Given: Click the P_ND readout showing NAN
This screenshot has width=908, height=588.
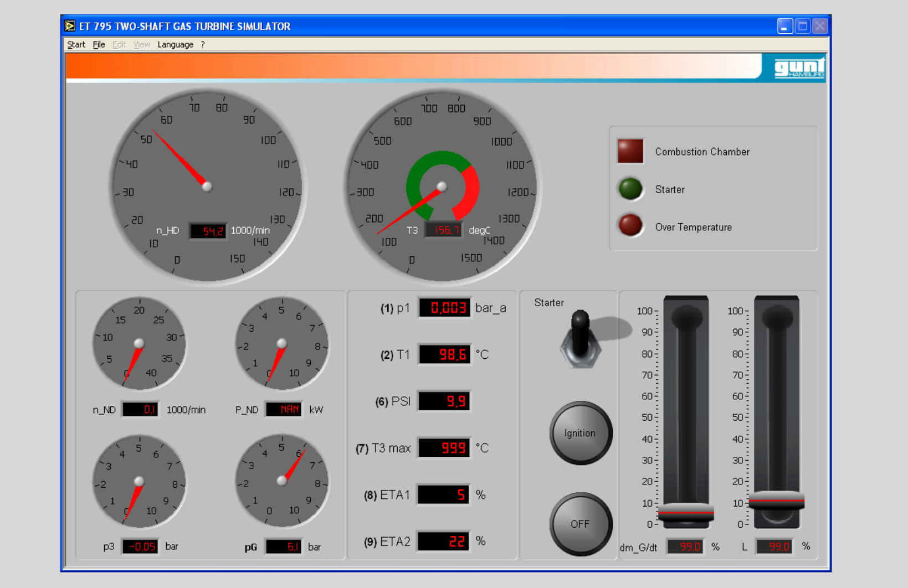Looking at the screenshot, I should point(284,409).
